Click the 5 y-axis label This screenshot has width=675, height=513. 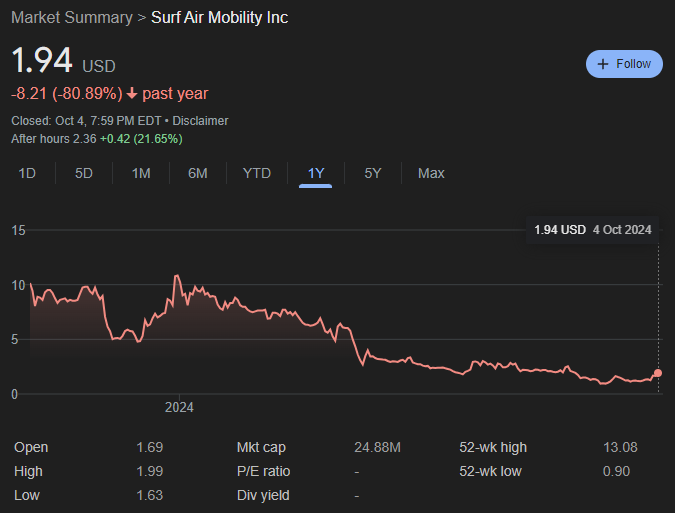coord(15,340)
